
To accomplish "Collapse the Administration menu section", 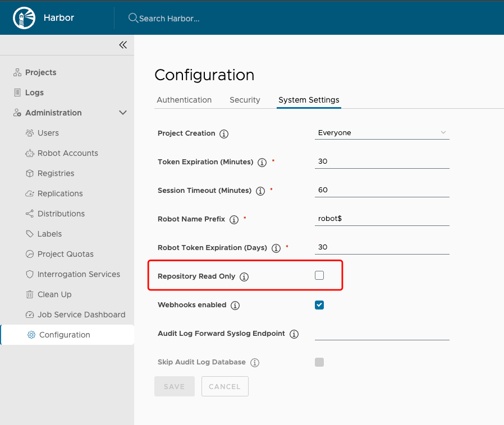I will pos(123,113).
